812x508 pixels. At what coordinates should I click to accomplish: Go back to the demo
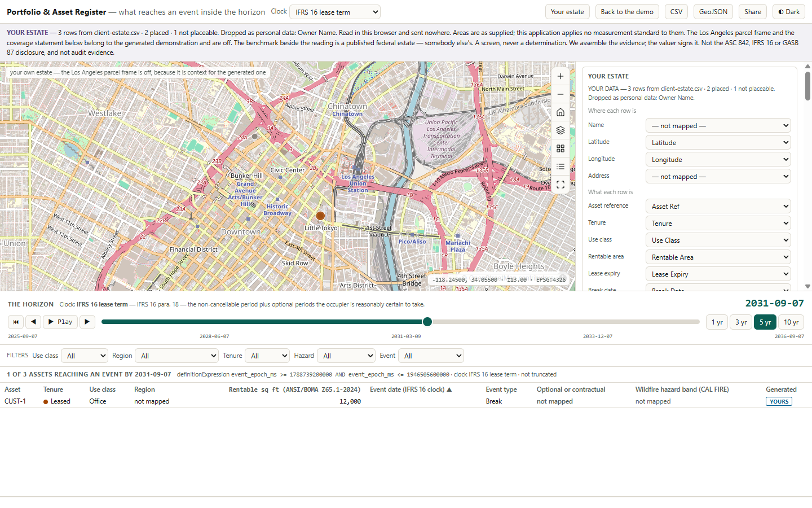[x=626, y=12]
